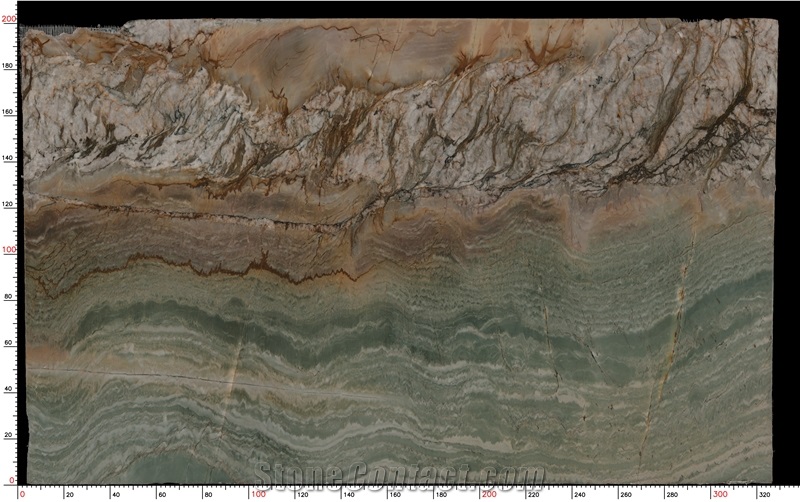This screenshot has height=502, width=800.
Task: Click the red 100 label on the vertical ruler
Action: [x=9, y=249]
